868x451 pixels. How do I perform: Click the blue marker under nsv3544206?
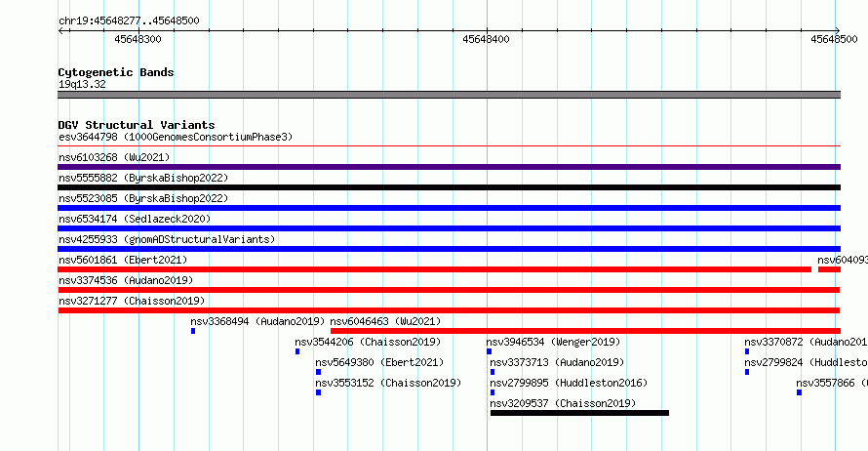click(x=297, y=351)
